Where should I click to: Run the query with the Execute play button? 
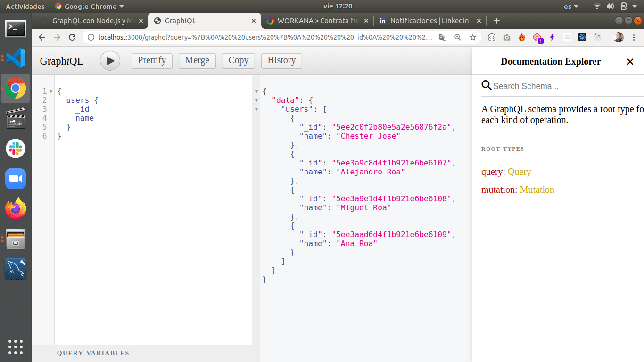pyautogui.click(x=110, y=61)
